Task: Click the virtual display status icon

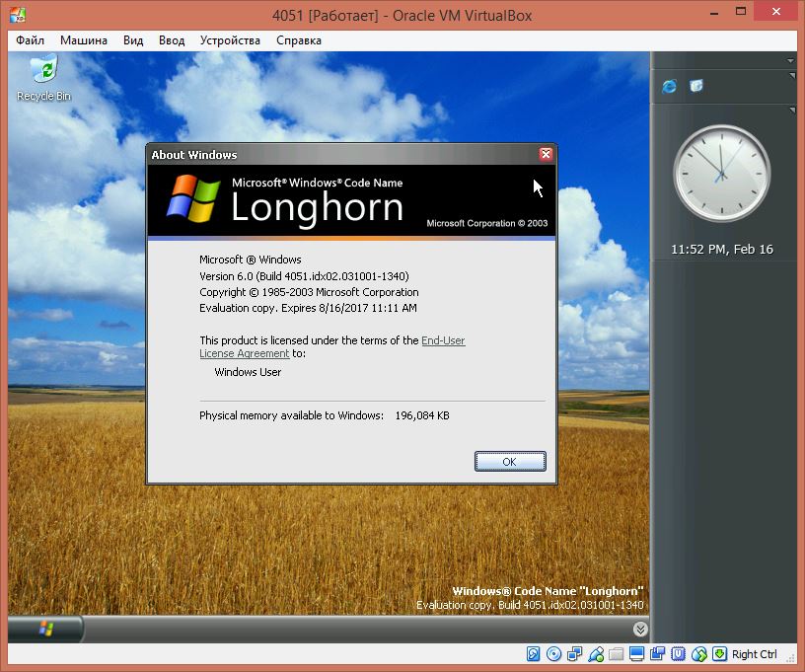Action: [x=636, y=654]
